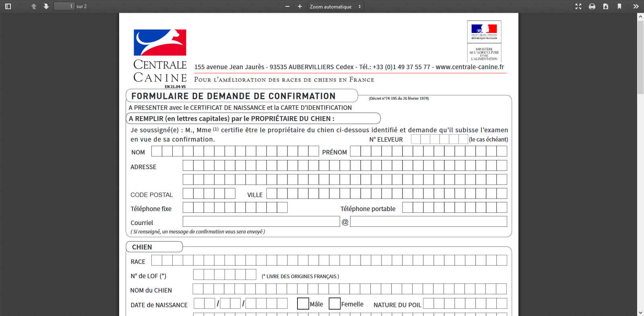Click the 'Si renseigné' confirmation message note
The image size is (644, 316).
coord(198,232)
